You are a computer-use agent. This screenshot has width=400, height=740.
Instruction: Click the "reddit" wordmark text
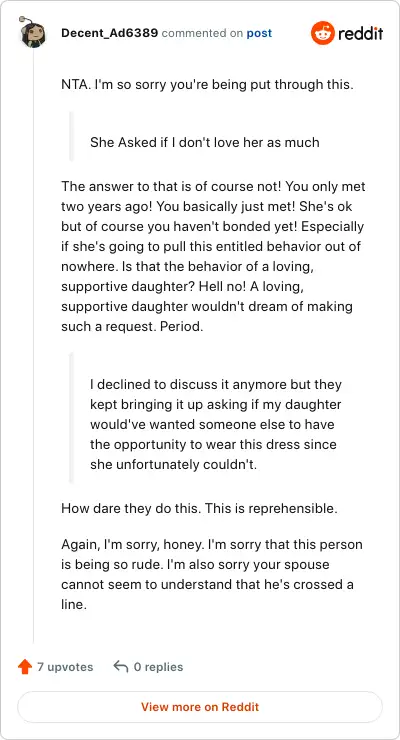[361, 34]
